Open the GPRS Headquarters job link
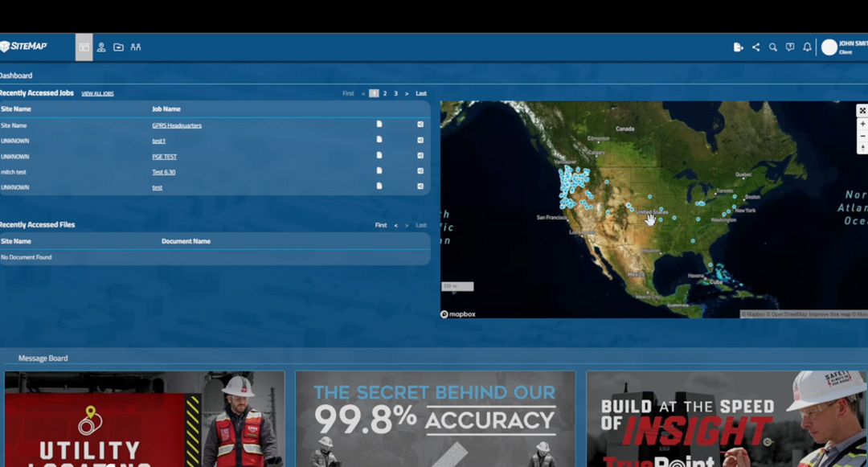 (x=177, y=125)
